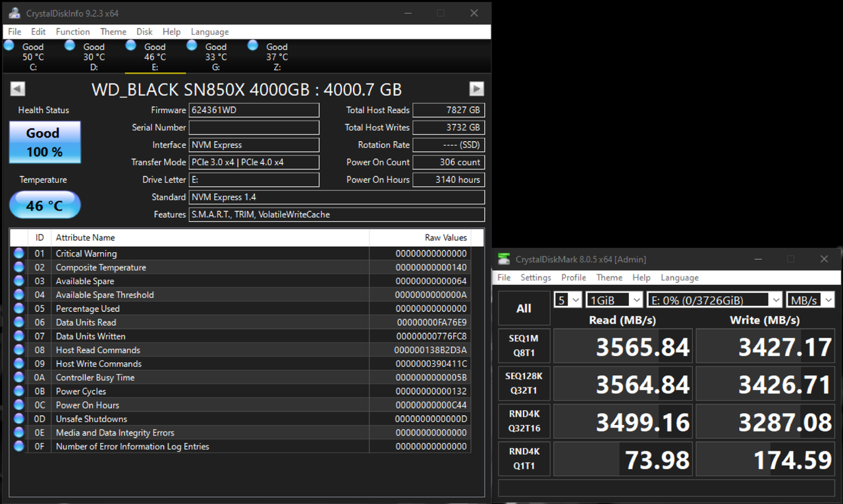Image resolution: width=843 pixels, height=504 pixels.
Task: Click the Transfer Mode field
Action: click(x=254, y=162)
